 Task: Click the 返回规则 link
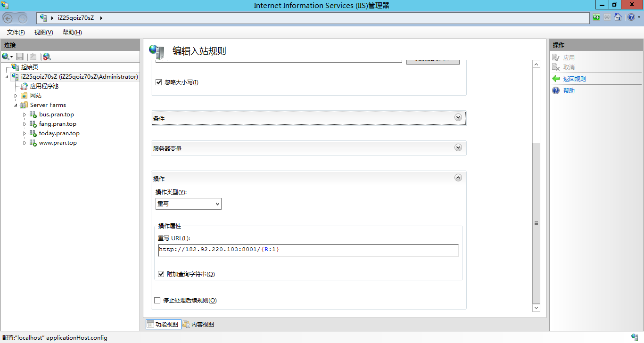574,79
